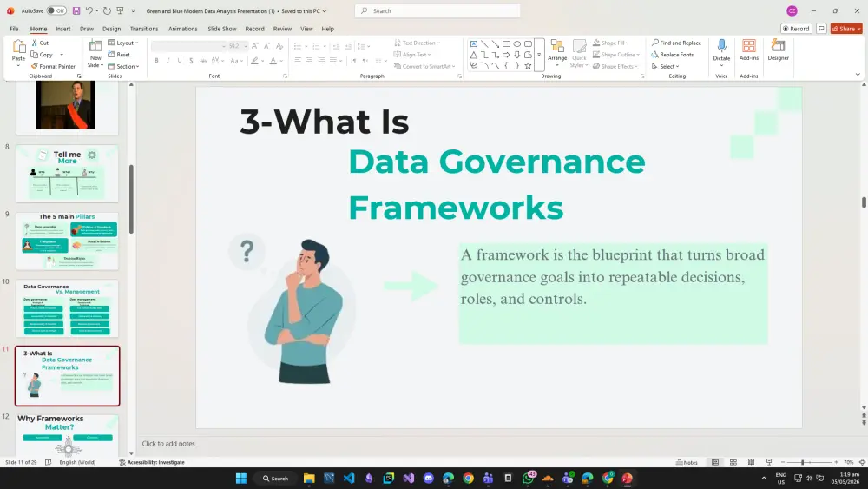868x489 pixels.
Task: Switch to Slide Sorter view
Action: [733, 462]
